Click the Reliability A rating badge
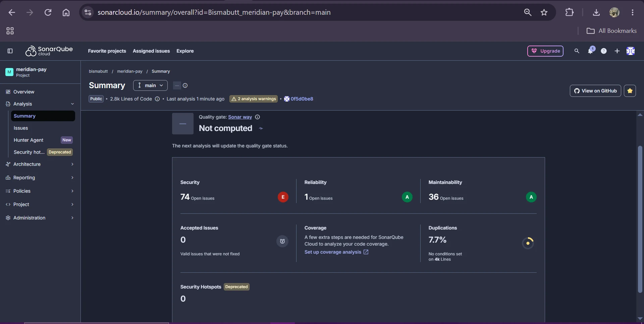Image resolution: width=644 pixels, height=324 pixels. tap(407, 197)
